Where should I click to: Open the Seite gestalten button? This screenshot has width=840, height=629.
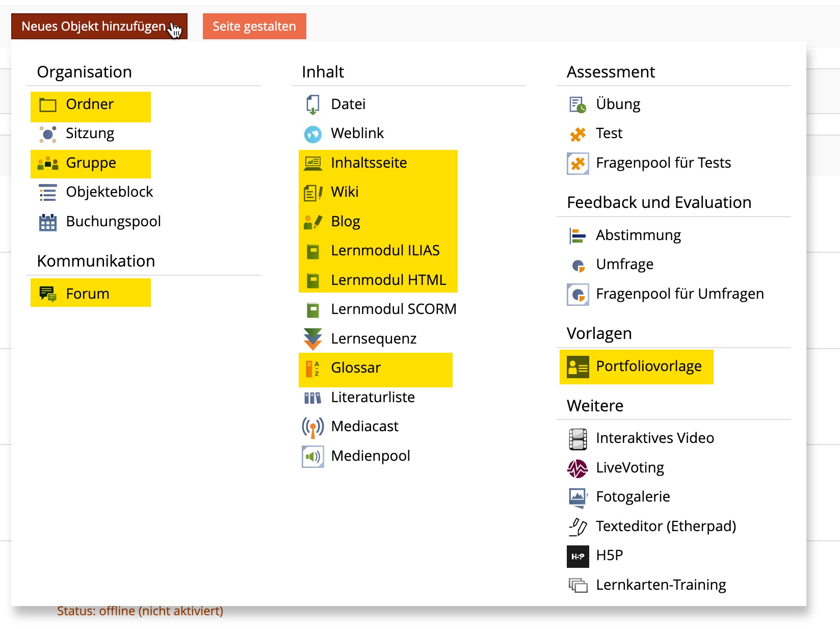(x=254, y=27)
